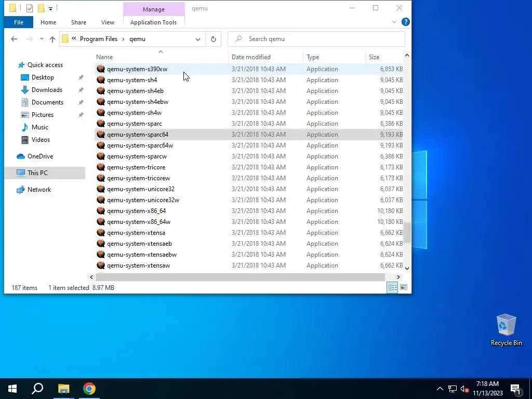
Task: Expand the ribbon with chevron arrow
Action: (394, 22)
